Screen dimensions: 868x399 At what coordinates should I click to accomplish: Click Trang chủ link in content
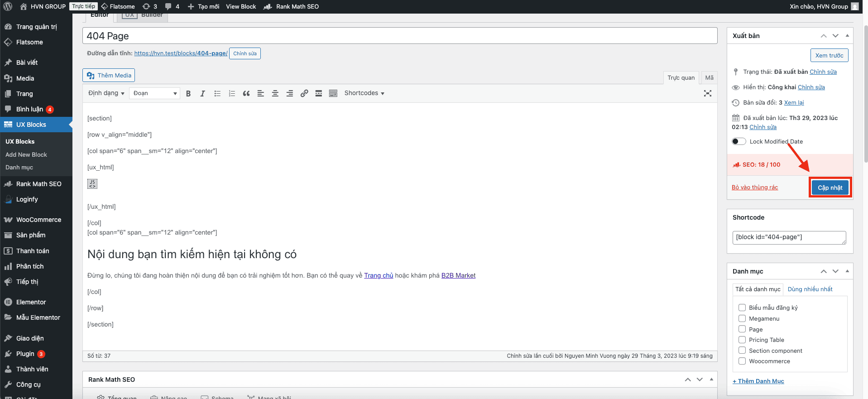[379, 275]
